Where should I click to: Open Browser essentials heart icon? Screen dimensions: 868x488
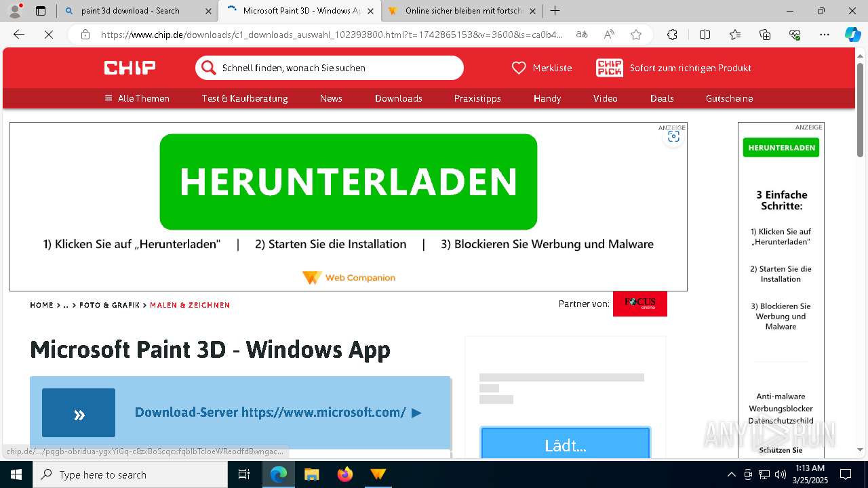tap(795, 35)
